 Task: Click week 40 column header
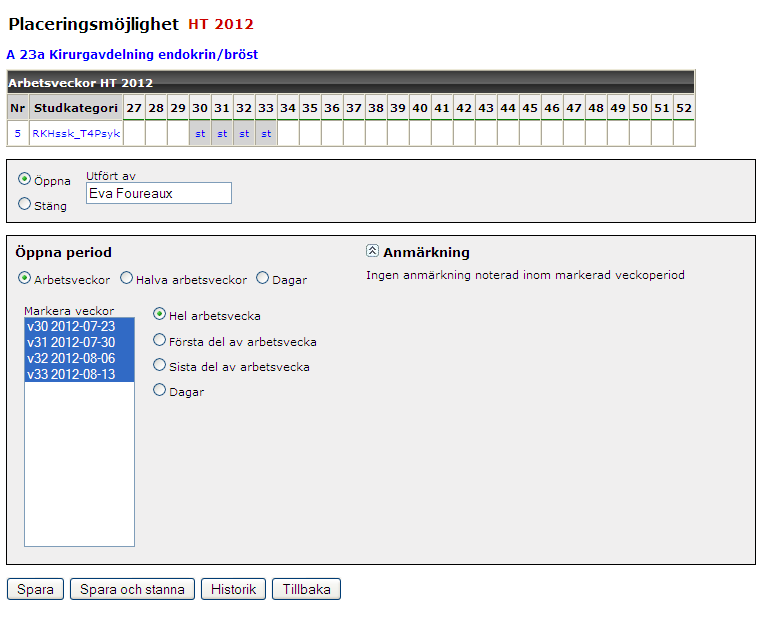tap(420, 108)
